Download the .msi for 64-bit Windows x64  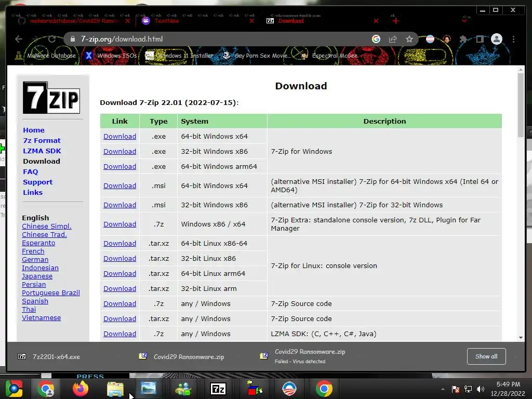tap(120, 185)
